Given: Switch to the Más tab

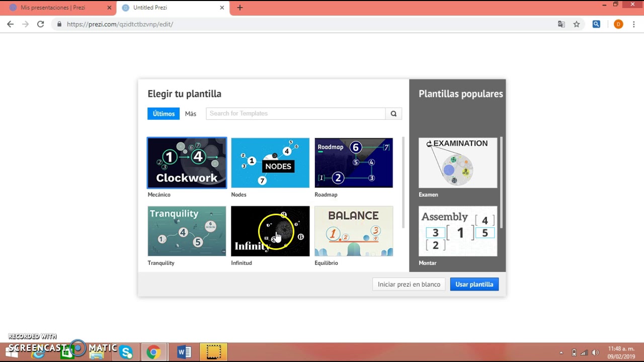Looking at the screenshot, I should coord(191,114).
